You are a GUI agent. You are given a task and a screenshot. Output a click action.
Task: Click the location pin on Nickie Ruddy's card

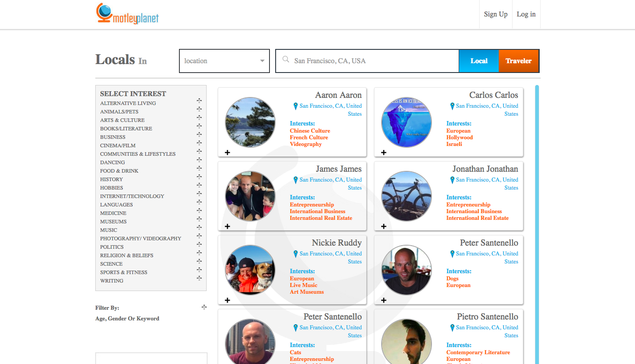(296, 254)
